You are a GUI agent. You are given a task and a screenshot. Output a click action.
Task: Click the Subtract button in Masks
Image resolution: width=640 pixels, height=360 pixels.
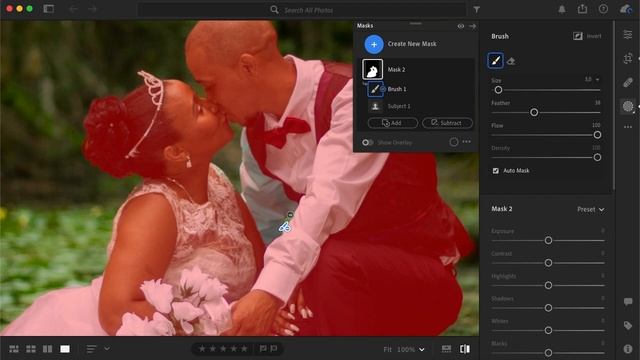pos(447,123)
